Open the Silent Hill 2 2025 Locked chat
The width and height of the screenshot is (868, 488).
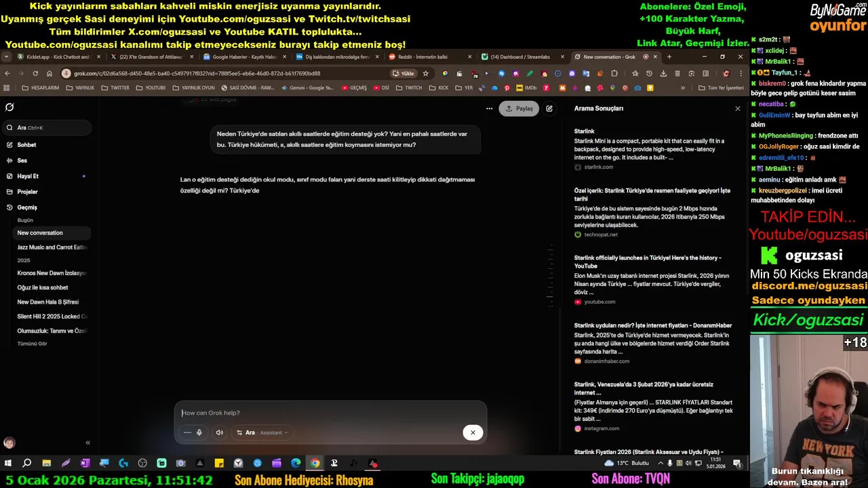tap(52, 317)
